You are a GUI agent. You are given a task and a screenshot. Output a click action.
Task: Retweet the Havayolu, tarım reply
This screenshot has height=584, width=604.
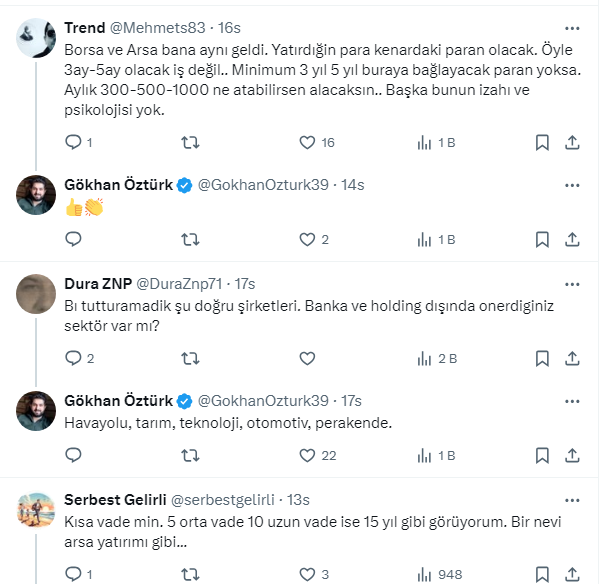(x=190, y=455)
